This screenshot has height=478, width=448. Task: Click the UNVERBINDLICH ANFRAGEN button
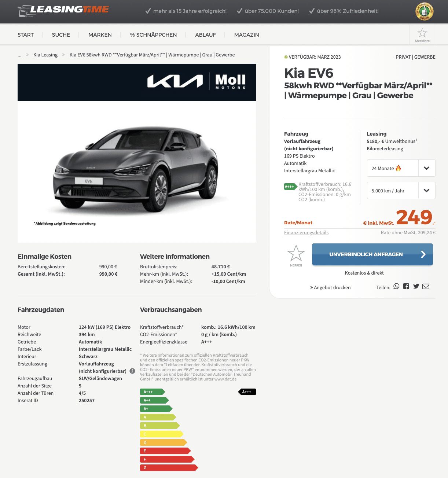(x=372, y=254)
